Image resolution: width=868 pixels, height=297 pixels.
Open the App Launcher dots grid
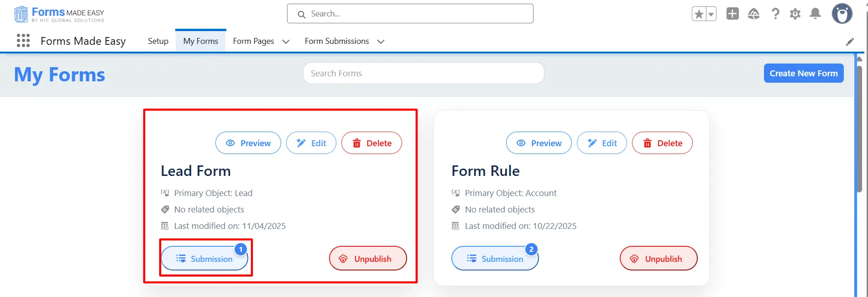click(x=23, y=41)
